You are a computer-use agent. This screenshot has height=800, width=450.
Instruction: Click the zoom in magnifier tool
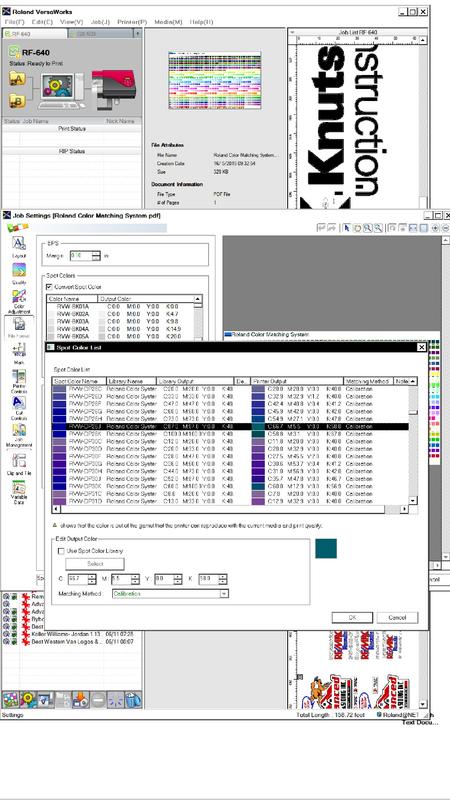tap(367, 228)
